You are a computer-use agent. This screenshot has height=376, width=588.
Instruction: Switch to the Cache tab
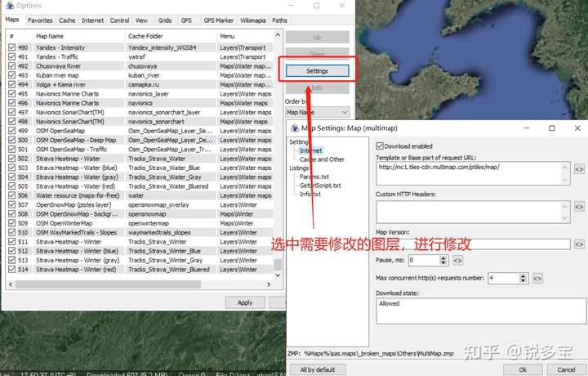pyautogui.click(x=67, y=20)
